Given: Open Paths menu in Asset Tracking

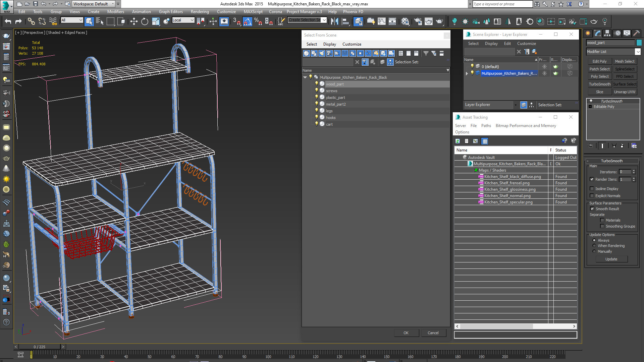Looking at the screenshot, I should pyautogui.click(x=486, y=126).
